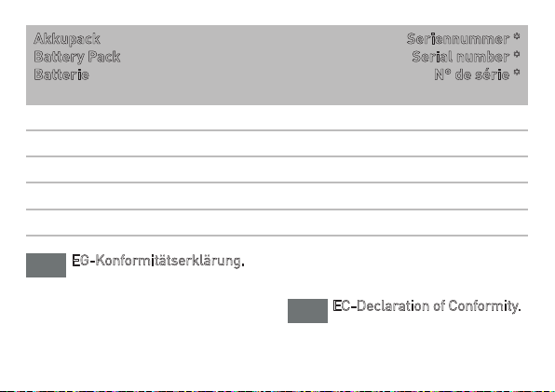Click the third blank entry row in the table
The image size is (555, 392).
[277, 169]
